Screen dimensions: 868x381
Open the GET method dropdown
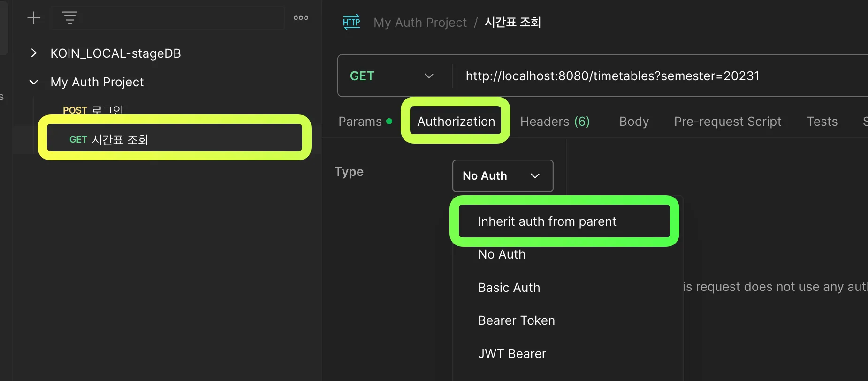pos(392,76)
